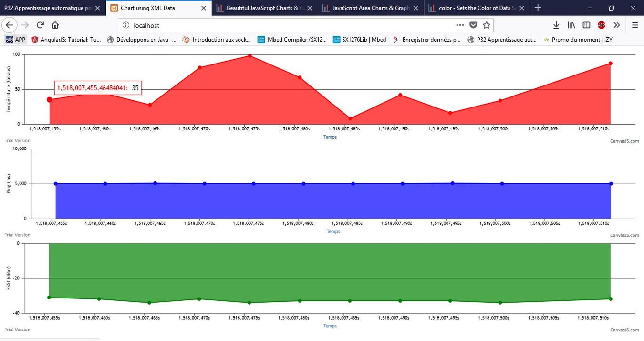Open the page actions three-dots menu
The height and width of the screenshot is (341, 644).
tap(460, 25)
